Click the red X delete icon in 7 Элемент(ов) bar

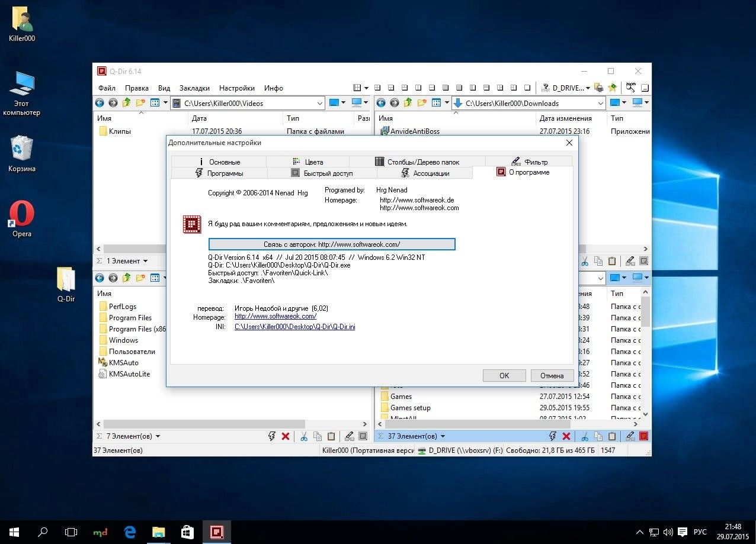286,436
